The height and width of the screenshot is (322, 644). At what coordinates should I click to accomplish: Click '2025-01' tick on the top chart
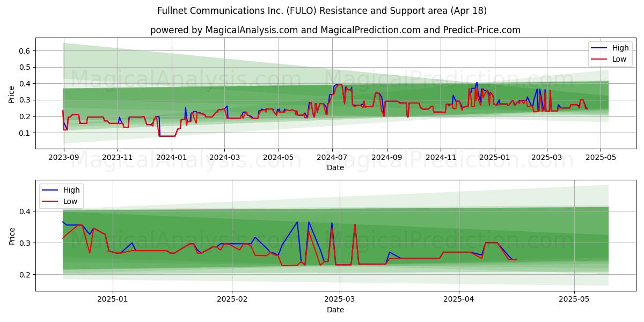[x=495, y=157]
